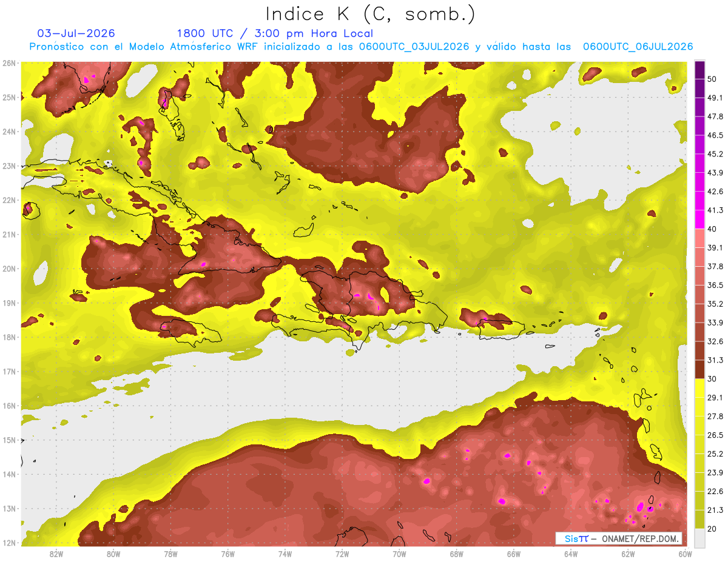Click the '16N' latitude label
The height and width of the screenshot is (562, 728).
point(9,406)
